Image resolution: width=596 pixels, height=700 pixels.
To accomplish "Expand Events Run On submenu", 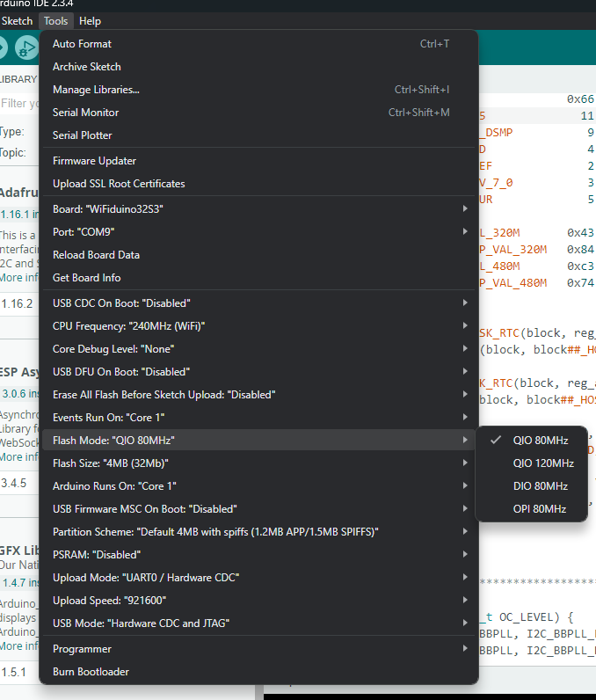I will (x=258, y=418).
